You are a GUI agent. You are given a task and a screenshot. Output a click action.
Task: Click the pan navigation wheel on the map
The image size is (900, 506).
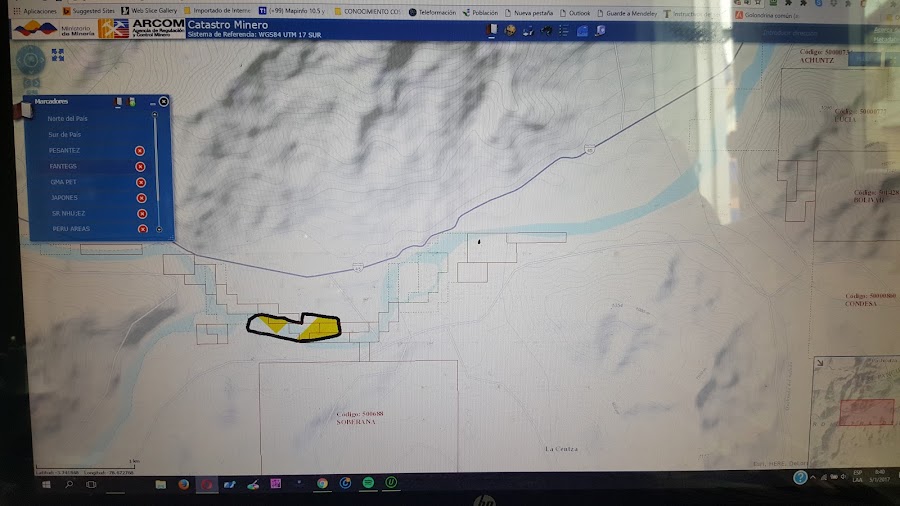[x=31, y=60]
